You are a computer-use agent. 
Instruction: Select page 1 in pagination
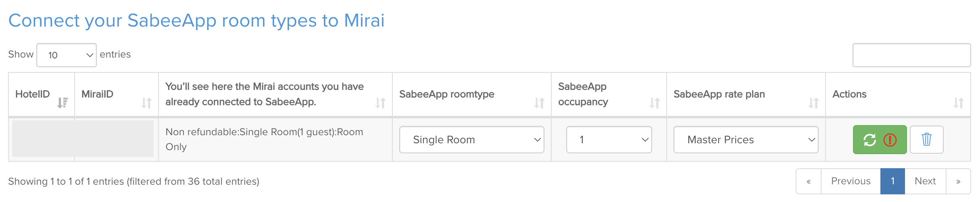(x=892, y=181)
